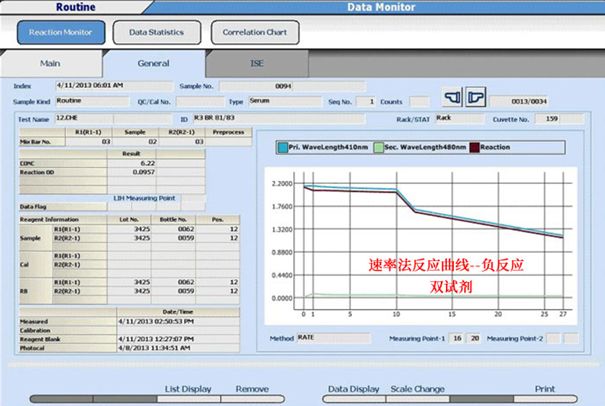
Task: Click the Pri. WaveLength410nm legend swatch
Action: 283,147
